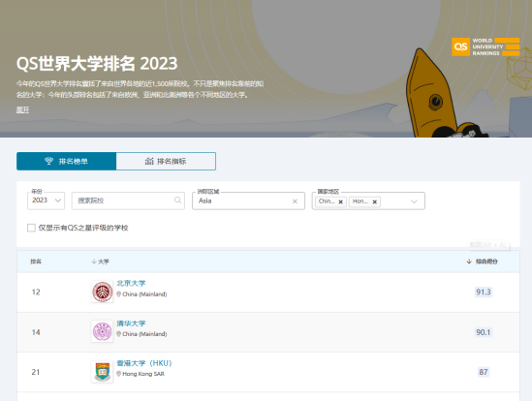The height and width of the screenshot is (401, 532).
Task: Click score 90.1 for Tsinghua University
Action: (484, 332)
